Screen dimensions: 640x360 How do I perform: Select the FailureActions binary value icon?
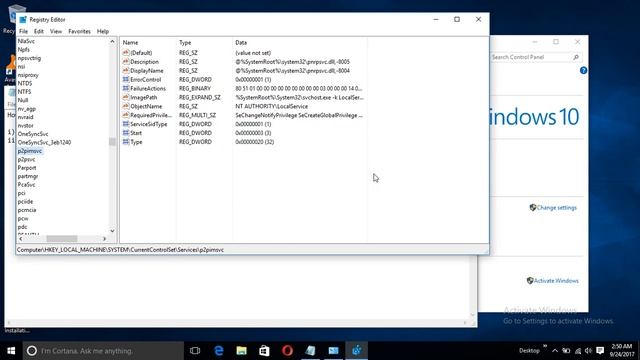[126, 89]
